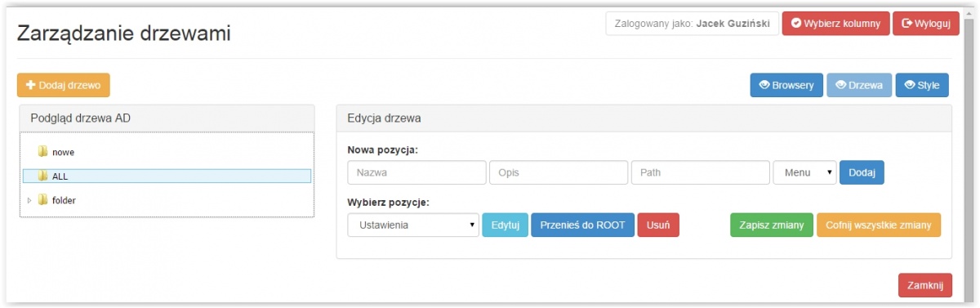Click the eye icon on Style button
Viewport: 980px width, 308px height.
pos(910,85)
